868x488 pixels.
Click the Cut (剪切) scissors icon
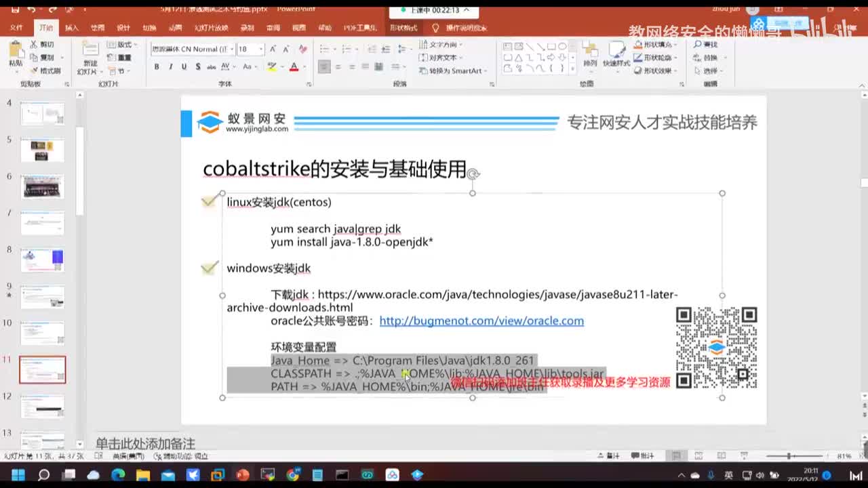tap(34, 45)
